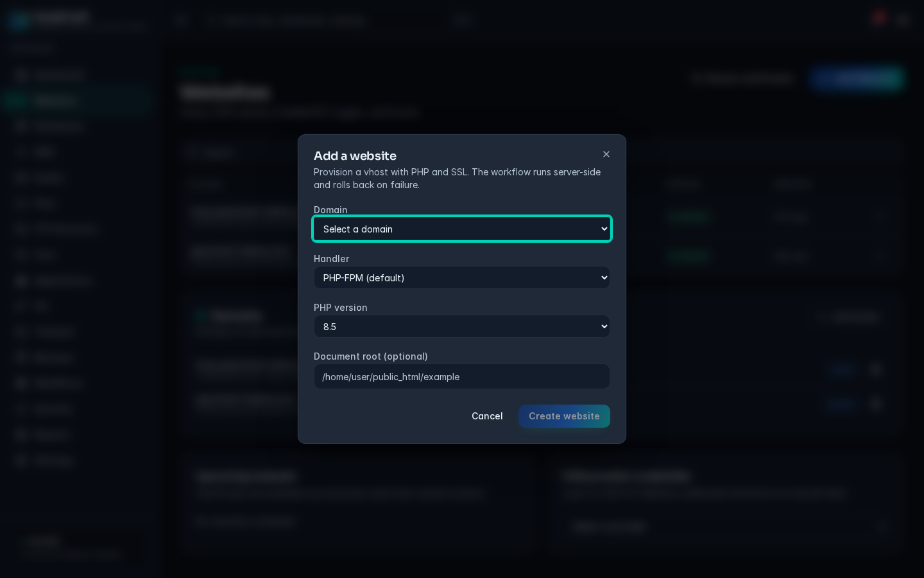Click the 'Handler' field label
924x578 pixels.
point(331,259)
